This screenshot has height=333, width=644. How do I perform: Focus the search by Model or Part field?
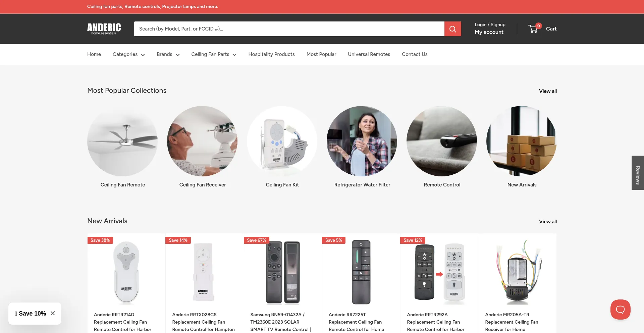(x=289, y=29)
